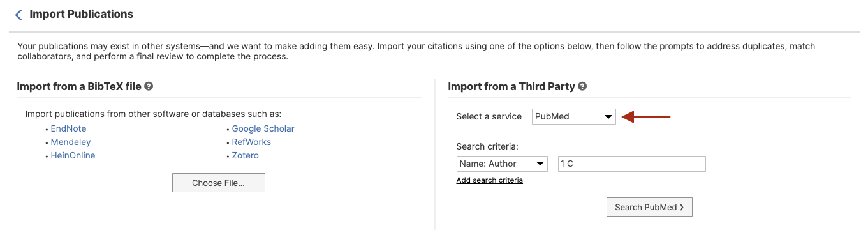Open the RefWorks link
This screenshot has height=230, width=868.
pyautogui.click(x=251, y=142)
